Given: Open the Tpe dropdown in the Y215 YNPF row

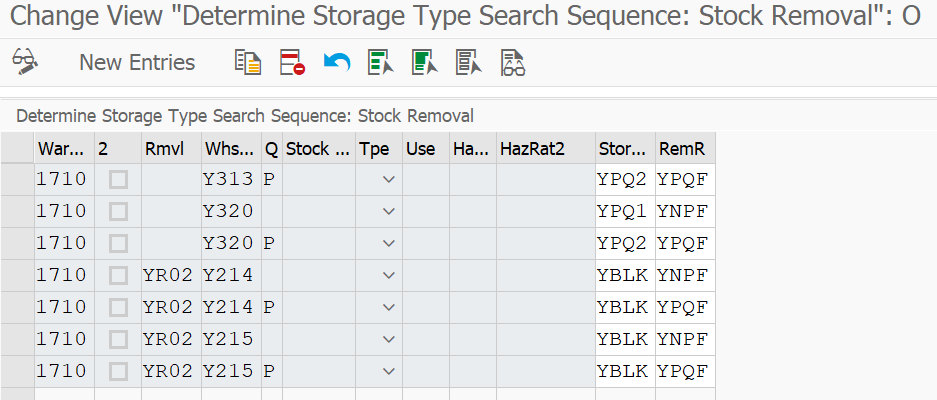Looking at the screenshot, I should [389, 340].
